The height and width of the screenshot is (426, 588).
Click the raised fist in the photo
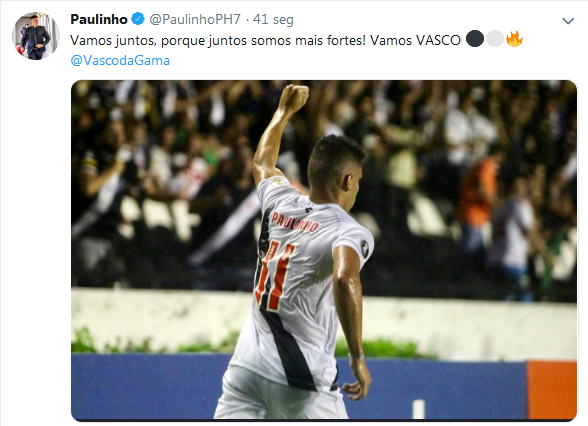(294, 98)
